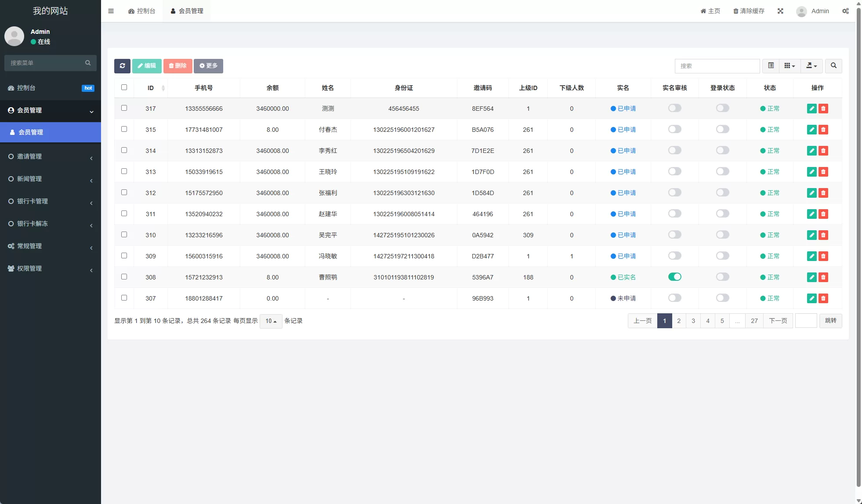Viewport: 862px width, 504px height.
Task: Open the page size dropdown showing 10
Action: pyautogui.click(x=271, y=321)
